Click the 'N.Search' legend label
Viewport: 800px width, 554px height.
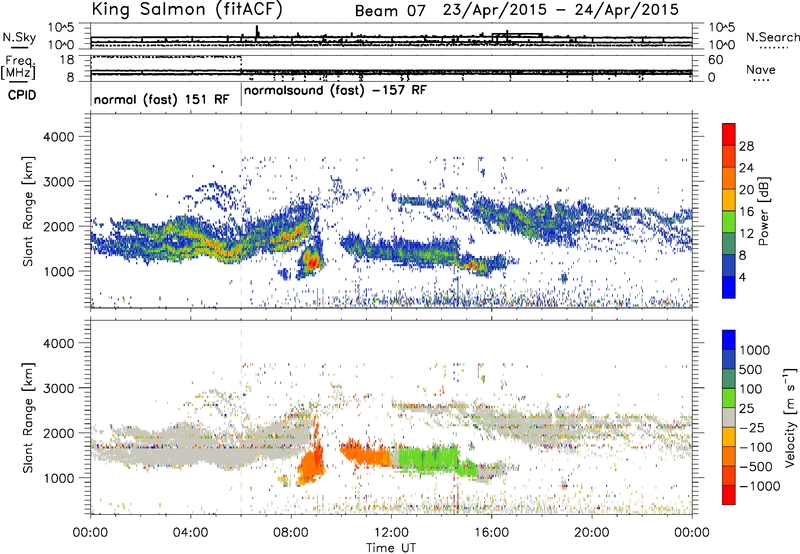click(772, 37)
